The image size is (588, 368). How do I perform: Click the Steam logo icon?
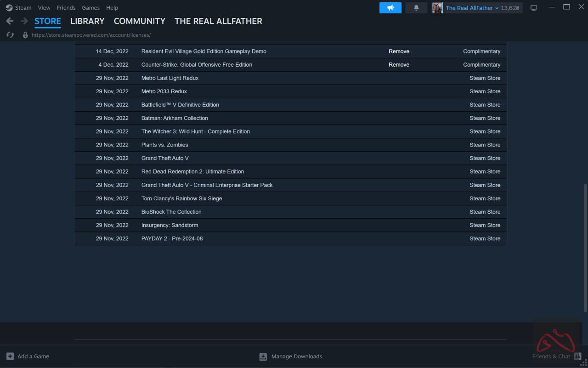pos(9,8)
